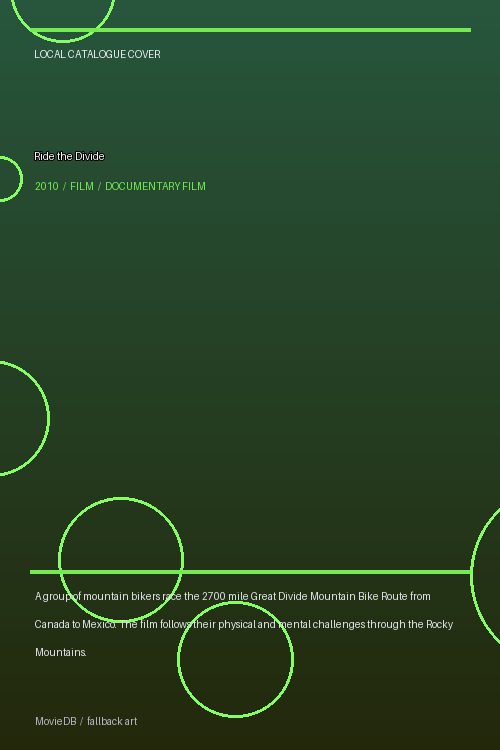Click the "fallback art" footer text
The height and width of the screenshot is (750, 500).
point(112,721)
